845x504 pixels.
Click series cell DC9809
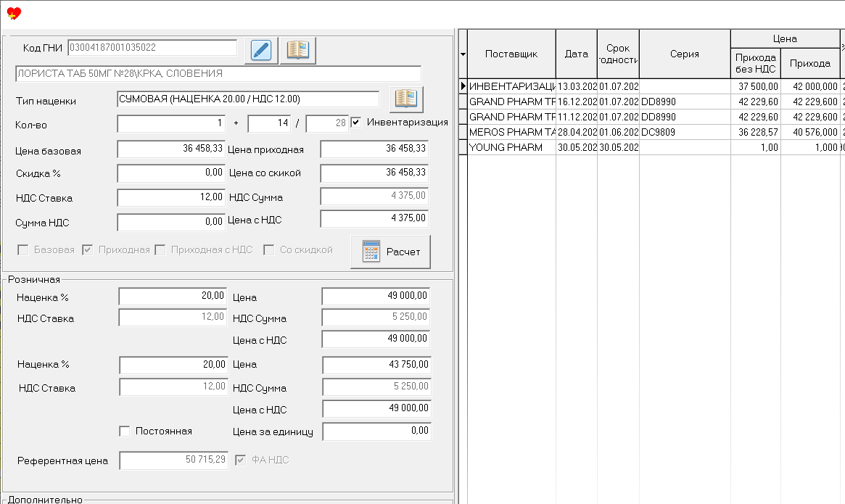[x=685, y=132]
